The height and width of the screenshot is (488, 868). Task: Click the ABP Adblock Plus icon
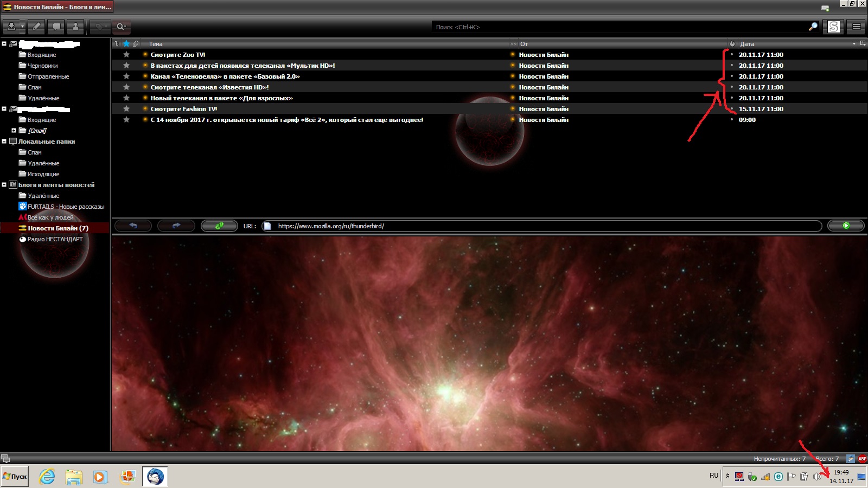[x=862, y=459]
